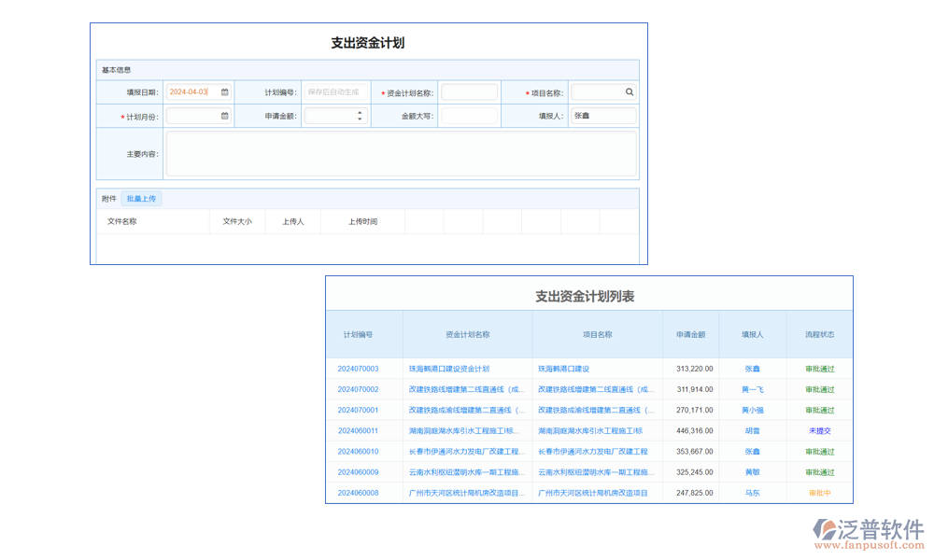Focus the 资金计划名称 input field
934x560 pixels.
tap(469, 92)
